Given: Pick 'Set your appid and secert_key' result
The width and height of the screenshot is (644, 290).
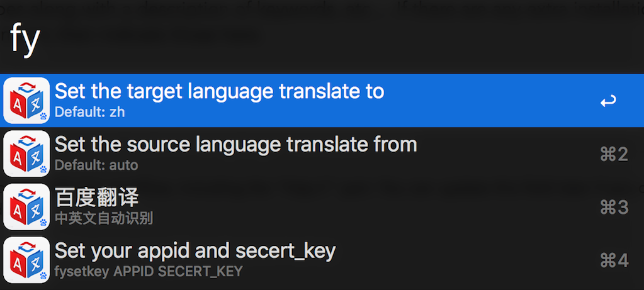Looking at the screenshot, I should coord(195,250).
